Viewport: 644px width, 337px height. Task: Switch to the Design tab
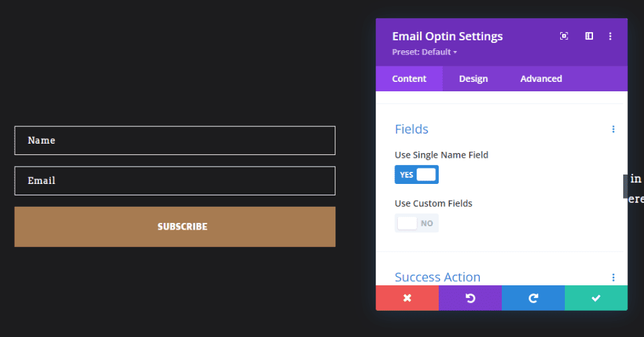click(473, 79)
